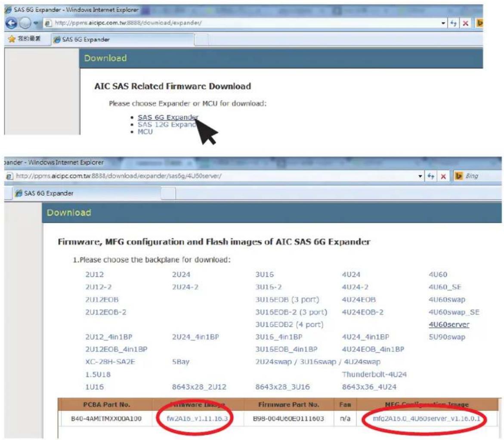Expand upper address bar history dropdown
The width and height of the screenshot is (504, 440).
[443, 23]
